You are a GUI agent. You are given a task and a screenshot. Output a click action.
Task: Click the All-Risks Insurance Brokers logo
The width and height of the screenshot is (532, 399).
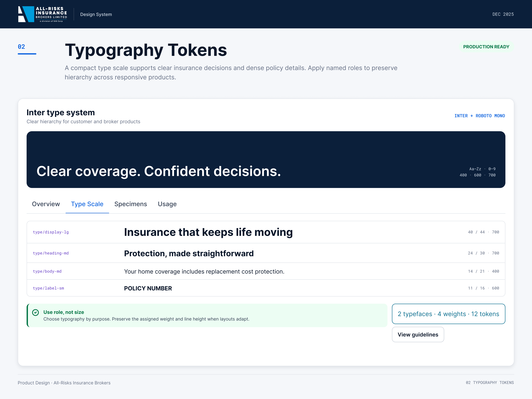43,14
